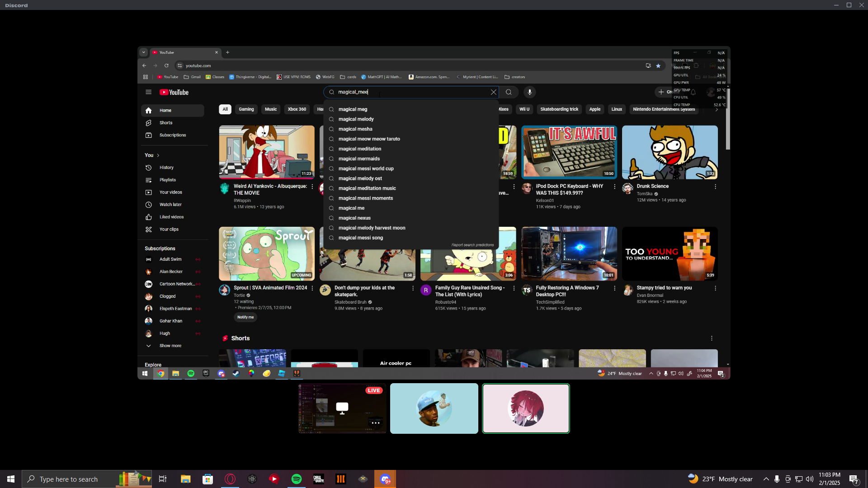Select the Xbox 360 filter chip

coord(297,109)
